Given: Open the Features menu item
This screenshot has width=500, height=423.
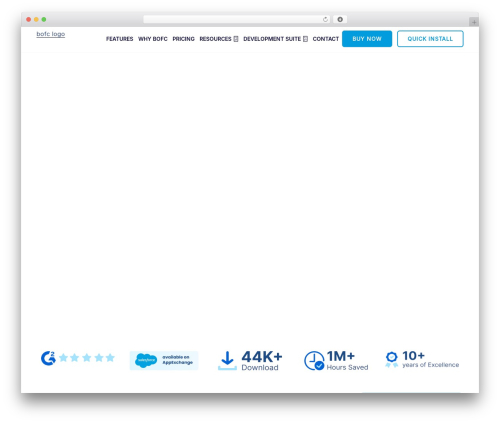Looking at the screenshot, I should (119, 39).
